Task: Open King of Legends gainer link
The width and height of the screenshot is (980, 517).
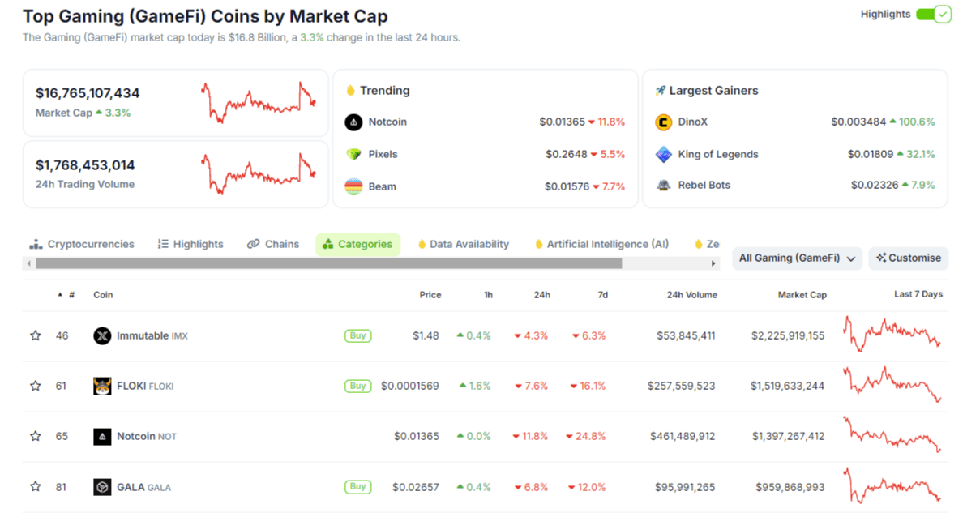Action: (718, 154)
